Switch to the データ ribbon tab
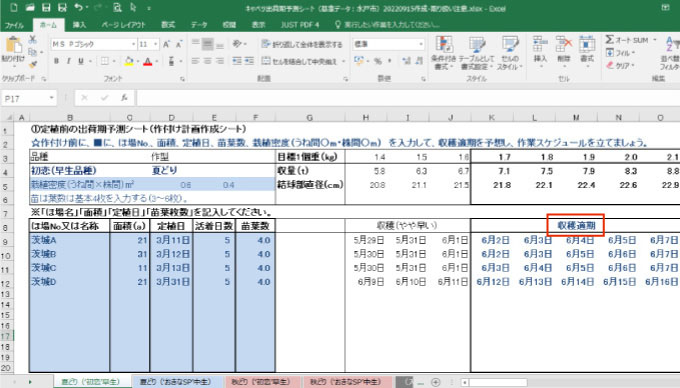 [x=199, y=25]
